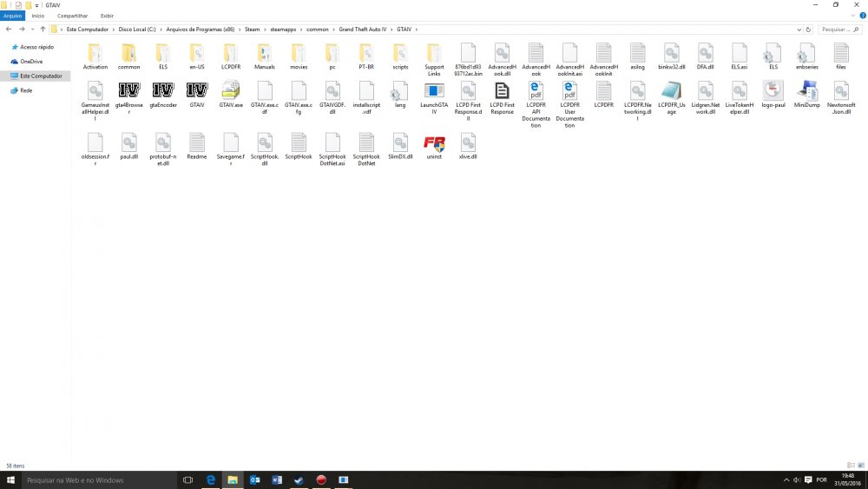Open the Windows Start menu
This screenshot has width=868, height=489.
pos(10,479)
